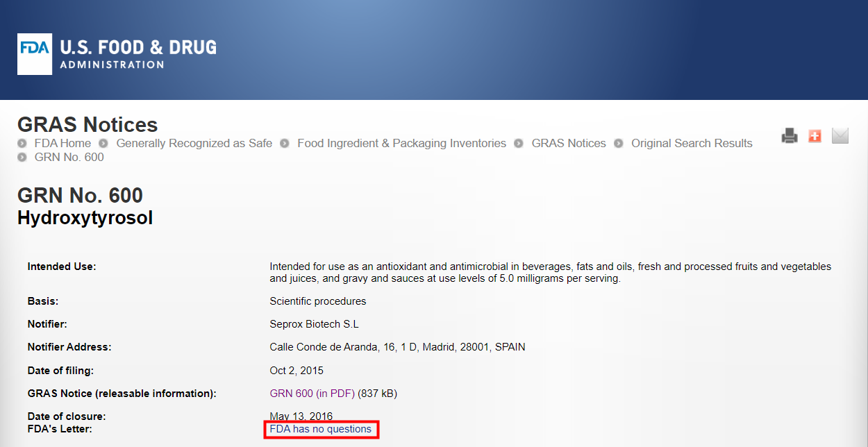The width and height of the screenshot is (868, 447).
Task: Print this page using the printer icon
Action: point(790,136)
